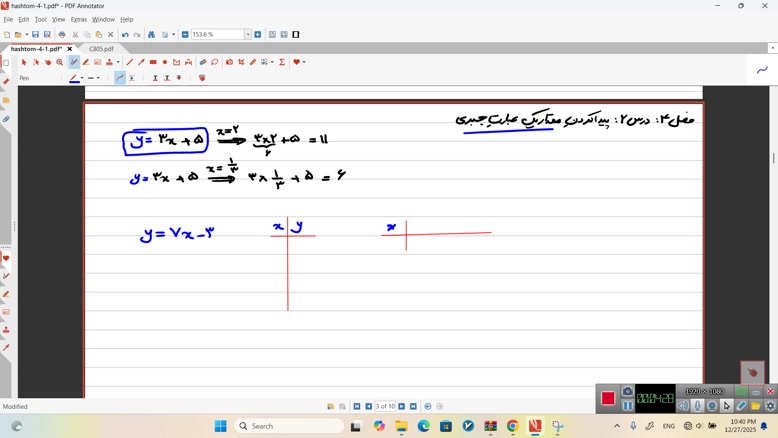
Task: Pick the Arrow drawing tool
Action: pyautogui.click(x=141, y=62)
